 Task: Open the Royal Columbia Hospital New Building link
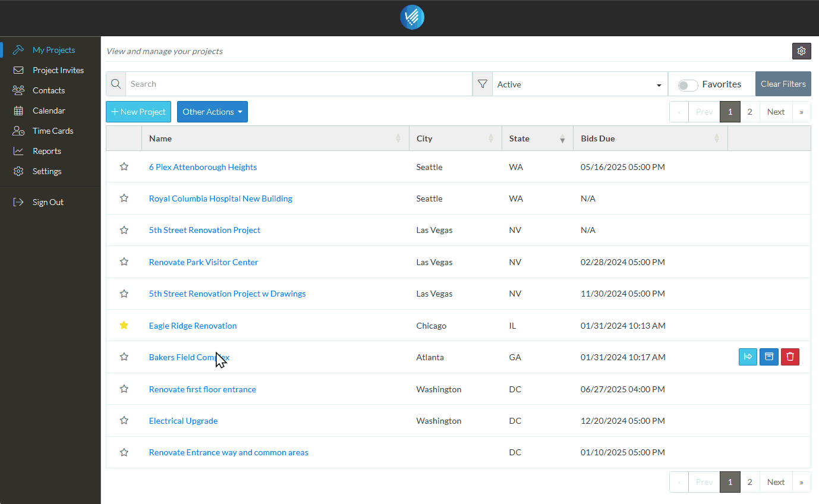click(x=220, y=199)
